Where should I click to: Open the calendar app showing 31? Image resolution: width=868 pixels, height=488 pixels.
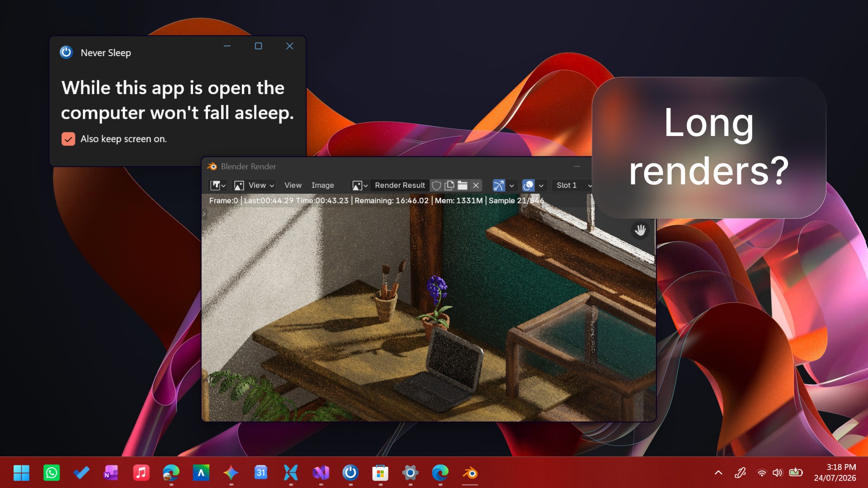click(261, 473)
